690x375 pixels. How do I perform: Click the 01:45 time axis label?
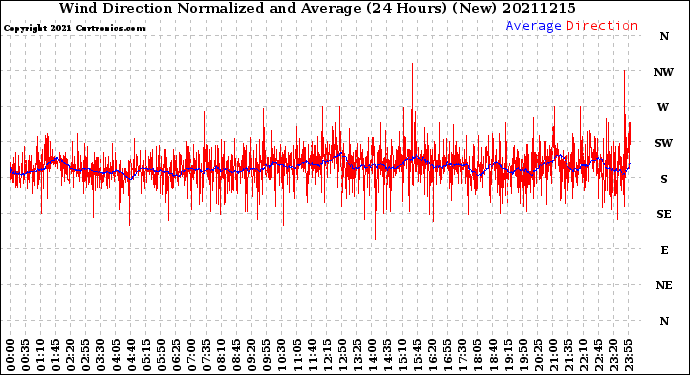click(55, 355)
